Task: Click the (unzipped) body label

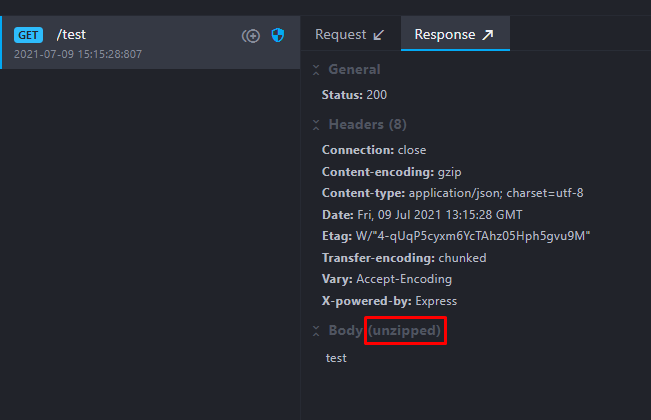Action: tap(404, 330)
